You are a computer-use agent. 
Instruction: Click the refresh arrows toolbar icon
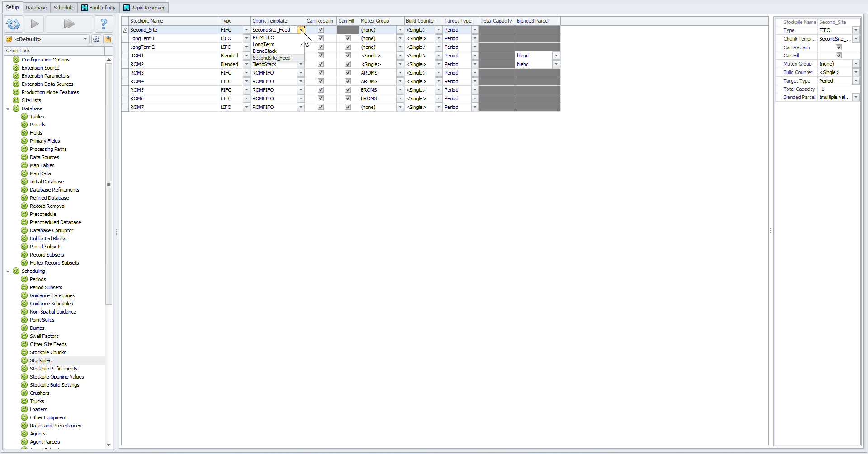coord(13,24)
